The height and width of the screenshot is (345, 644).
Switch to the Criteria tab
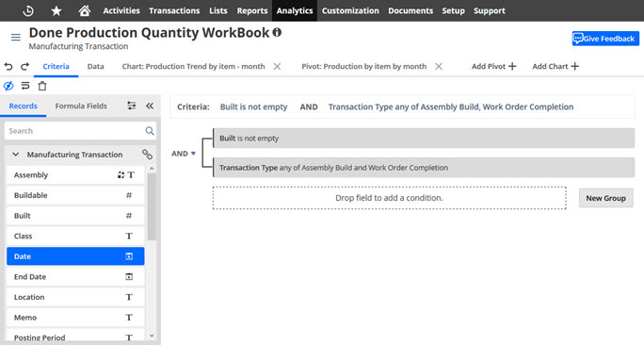[x=56, y=66]
